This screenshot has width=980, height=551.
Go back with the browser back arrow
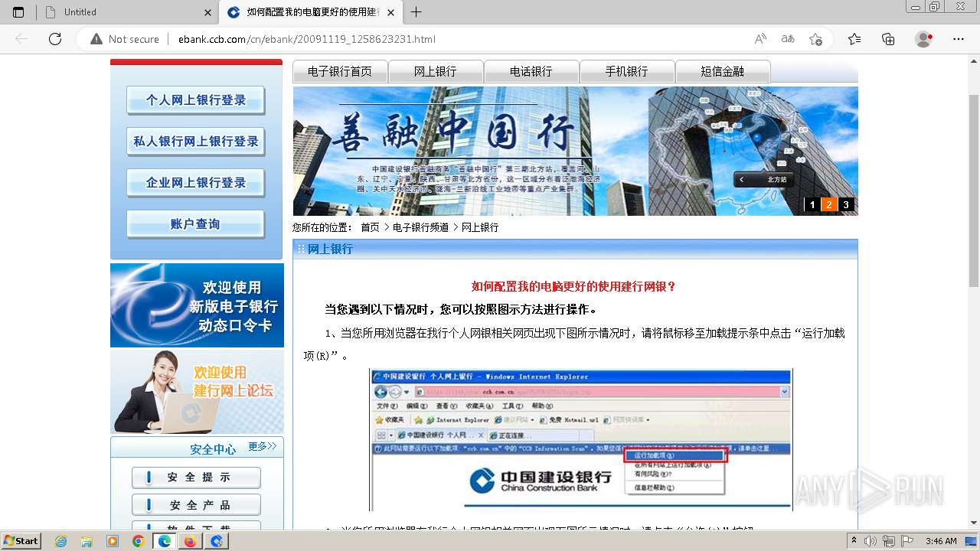21,39
